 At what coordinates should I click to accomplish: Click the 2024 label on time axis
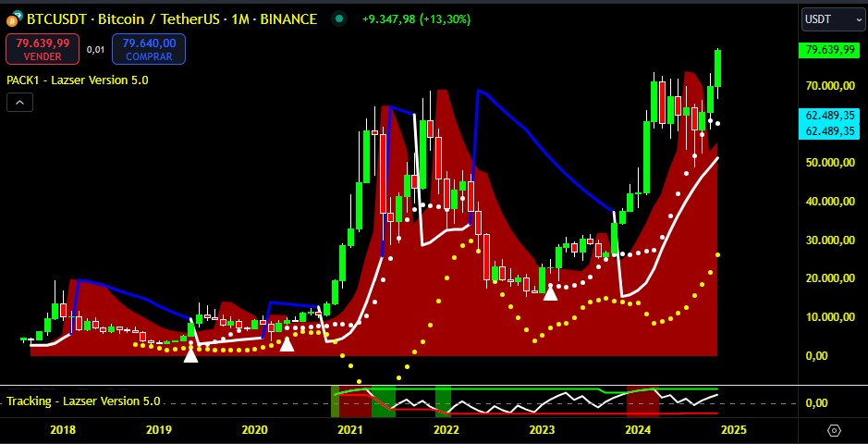point(638,429)
